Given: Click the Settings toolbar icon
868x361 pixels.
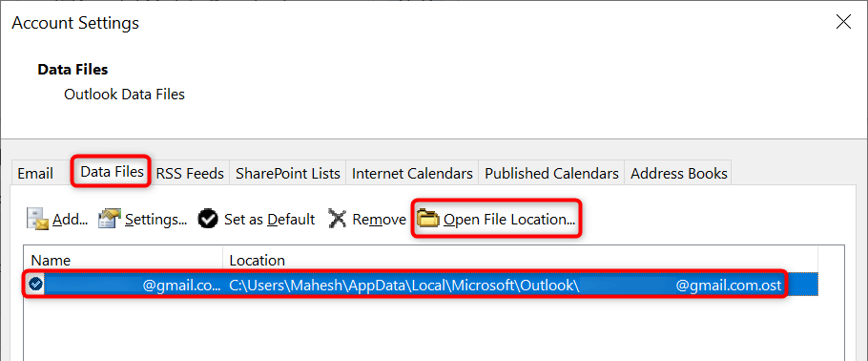Looking at the screenshot, I should point(110,219).
